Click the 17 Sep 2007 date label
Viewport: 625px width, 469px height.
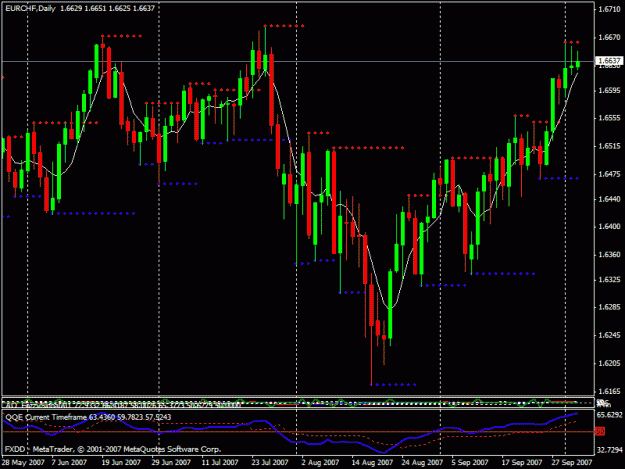pyautogui.click(x=522, y=463)
